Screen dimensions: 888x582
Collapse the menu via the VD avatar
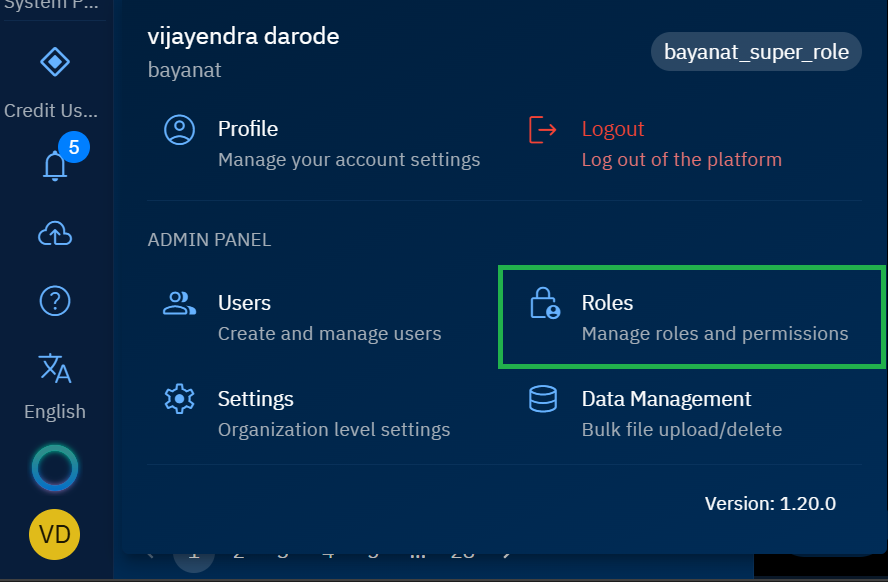point(54,534)
